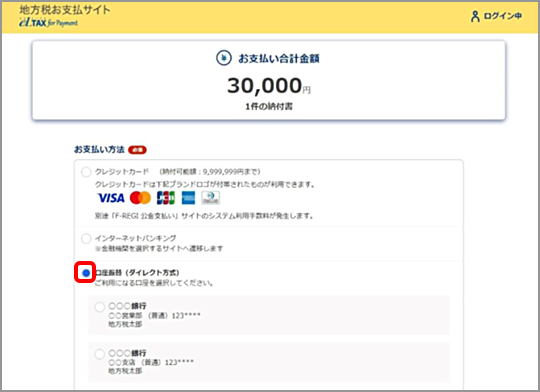Click the Mastercard logo
The width and height of the screenshot is (540, 392).
(x=140, y=198)
